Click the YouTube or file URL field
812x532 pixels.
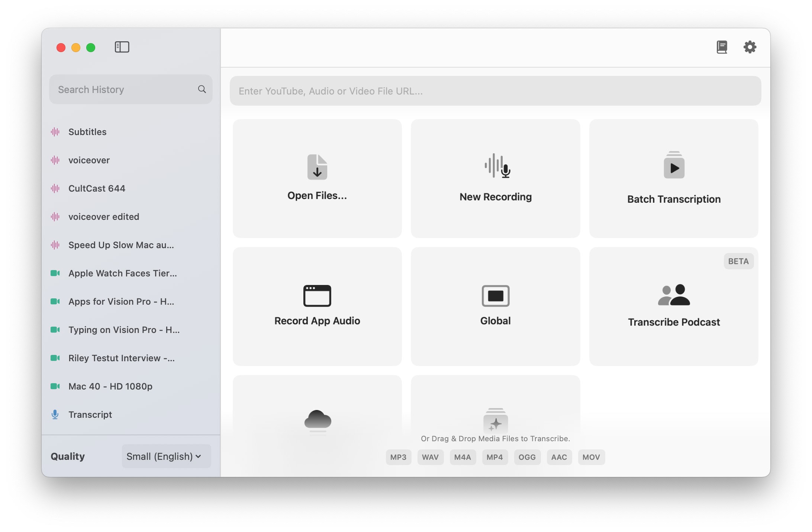(495, 91)
